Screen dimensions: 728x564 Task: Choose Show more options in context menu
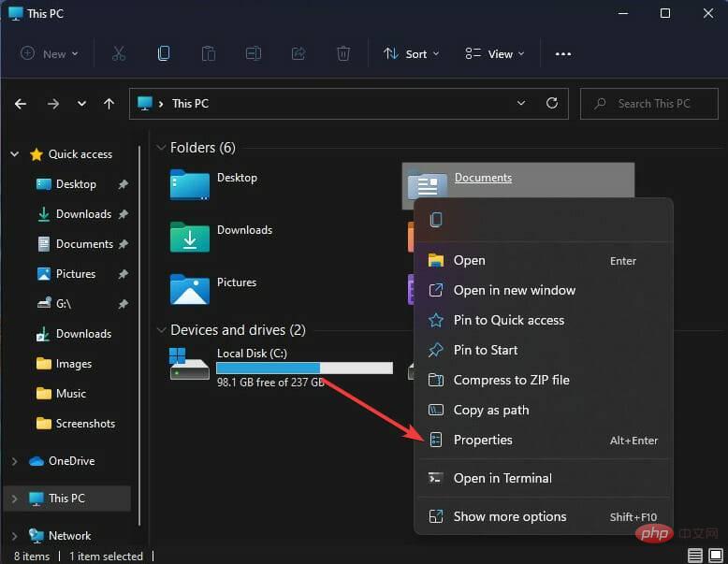(510, 516)
